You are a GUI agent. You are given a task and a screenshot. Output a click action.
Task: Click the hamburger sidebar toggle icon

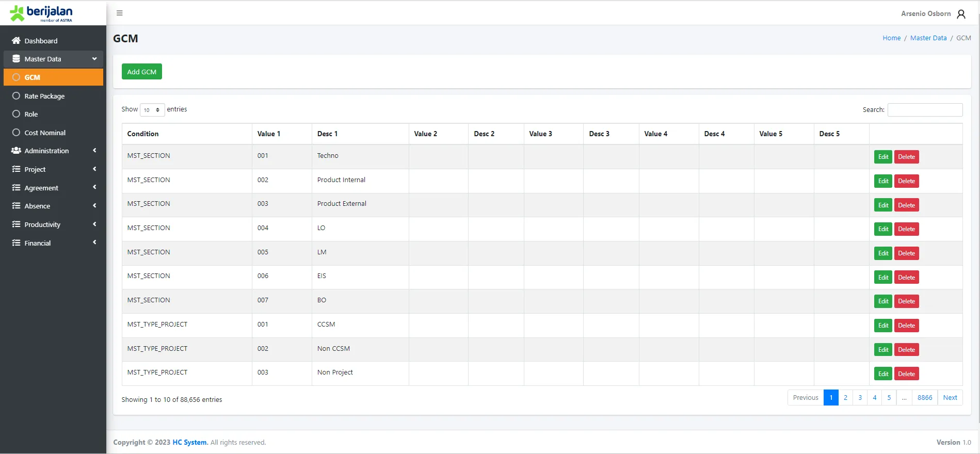click(120, 13)
